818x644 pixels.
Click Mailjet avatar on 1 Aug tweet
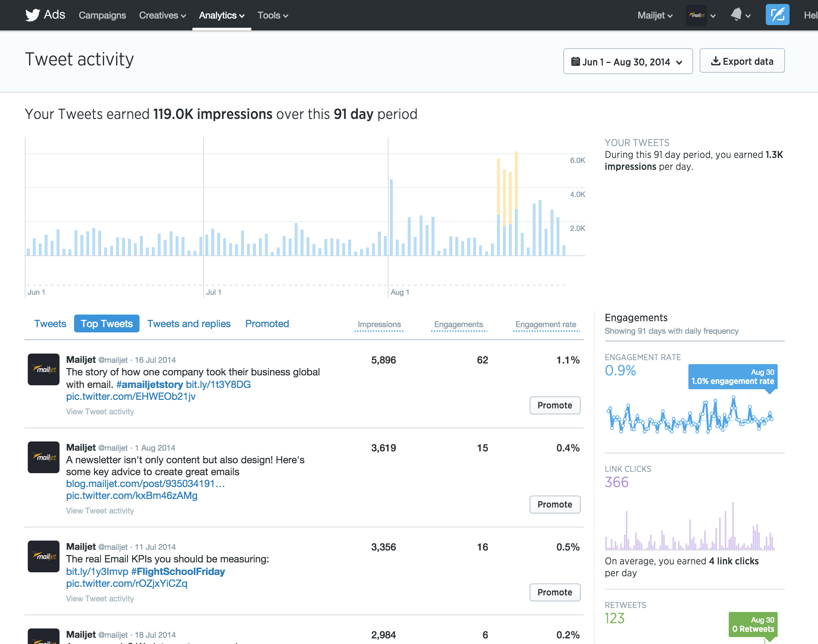click(43, 457)
